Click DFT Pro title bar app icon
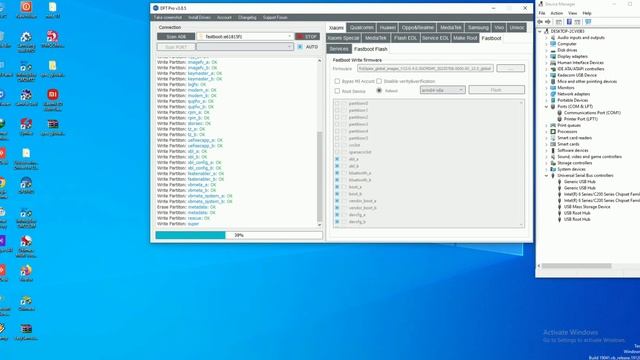This screenshot has width=640, height=360. tap(156, 8)
